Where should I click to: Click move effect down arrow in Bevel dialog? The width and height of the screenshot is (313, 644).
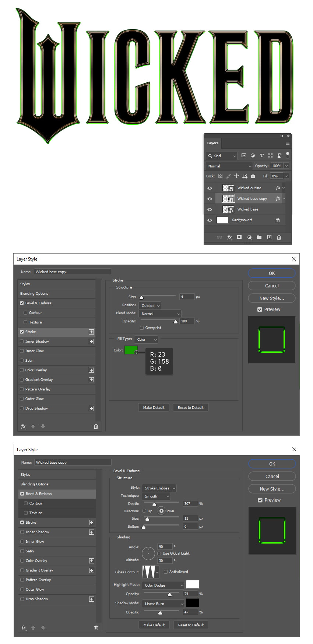(x=43, y=628)
